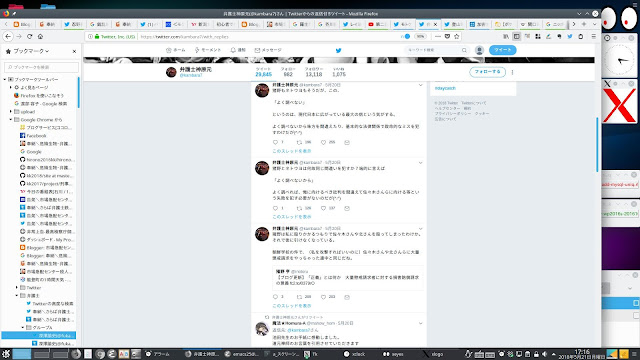Click the forward navigation arrow
640x360 pixels.
19,36
